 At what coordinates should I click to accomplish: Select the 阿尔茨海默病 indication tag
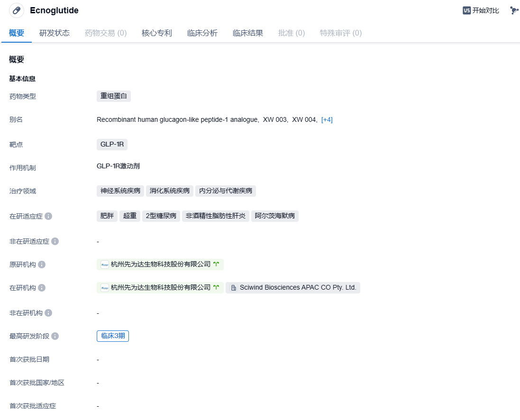pyautogui.click(x=274, y=216)
